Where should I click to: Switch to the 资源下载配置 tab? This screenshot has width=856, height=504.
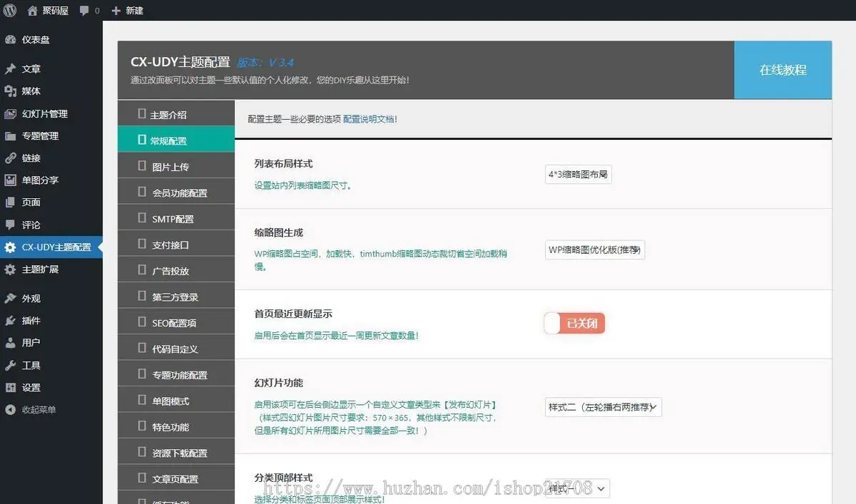pyautogui.click(x=176, y=453)
